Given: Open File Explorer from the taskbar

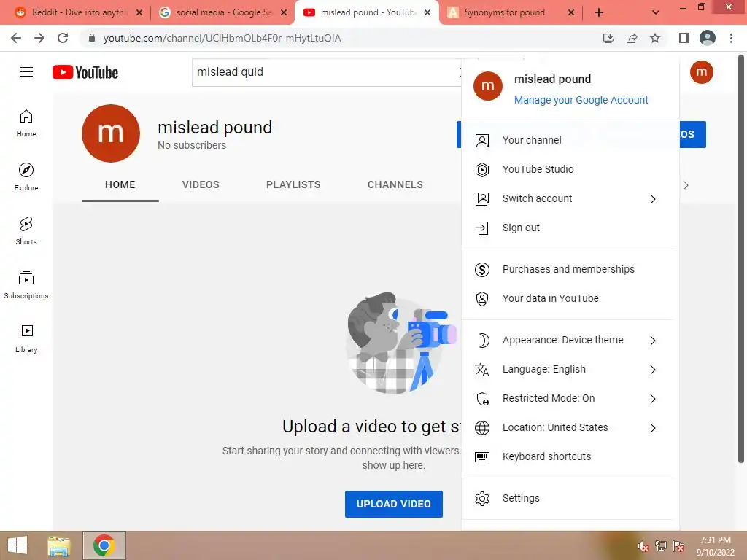Looking at the screenshot, I should point(59,545).
